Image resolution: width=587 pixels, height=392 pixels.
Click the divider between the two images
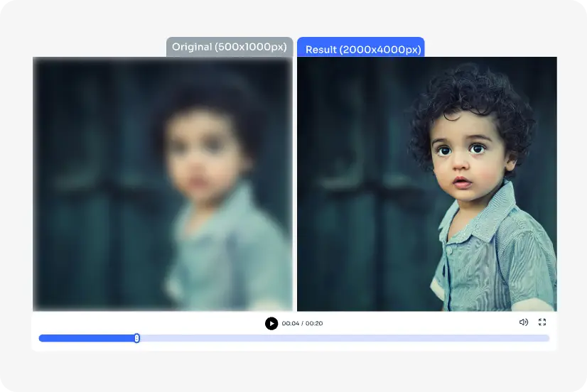click(x=295, y=184)
